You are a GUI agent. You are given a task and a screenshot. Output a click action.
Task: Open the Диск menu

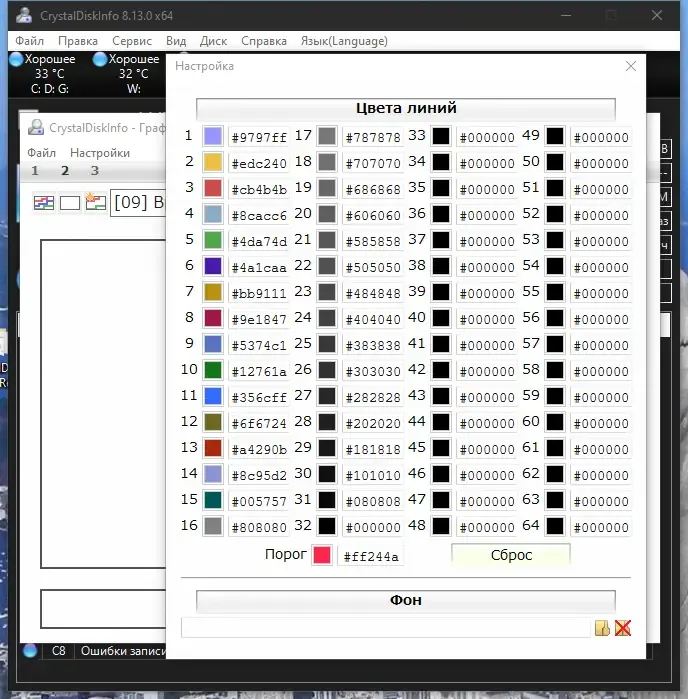click(x=214, y=41)
